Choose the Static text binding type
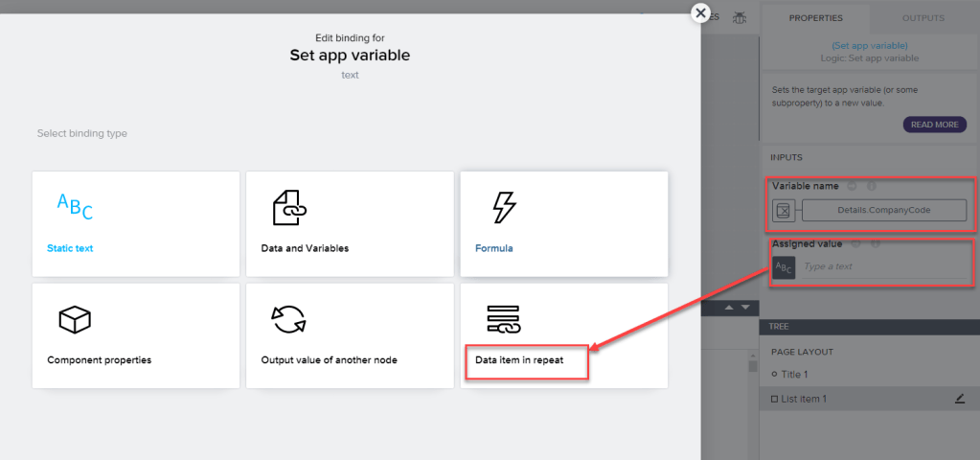Viewport: 980px width, 460px height. coord(135,224)
